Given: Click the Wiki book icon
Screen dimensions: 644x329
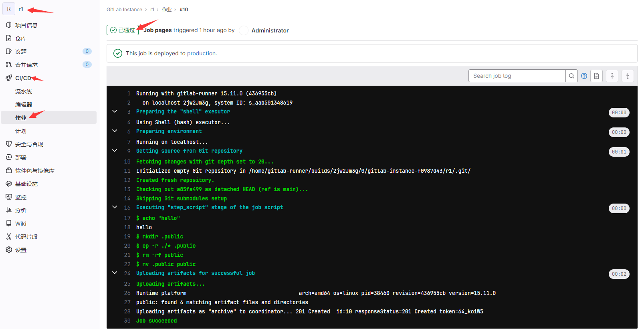Looking at the screenshot, I should [9, 223].
